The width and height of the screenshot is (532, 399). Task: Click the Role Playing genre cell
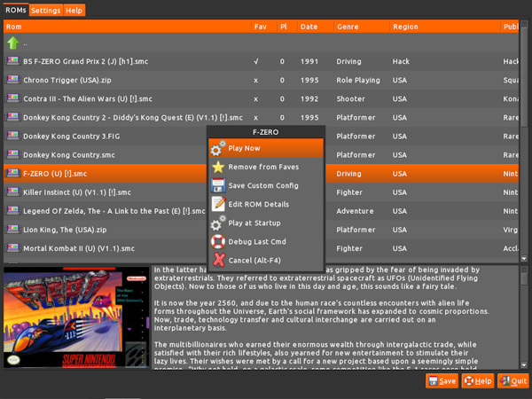point(358,81)
